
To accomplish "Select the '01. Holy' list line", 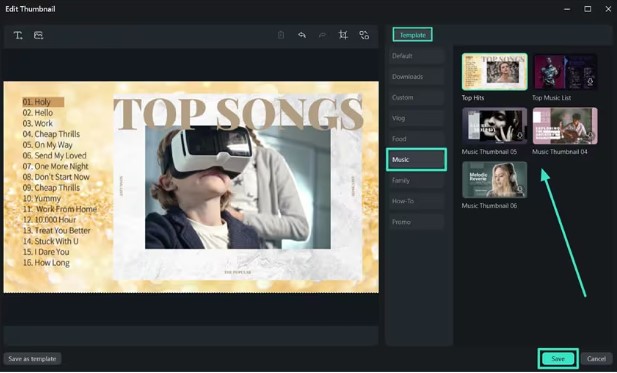I will tap(43, 102).
